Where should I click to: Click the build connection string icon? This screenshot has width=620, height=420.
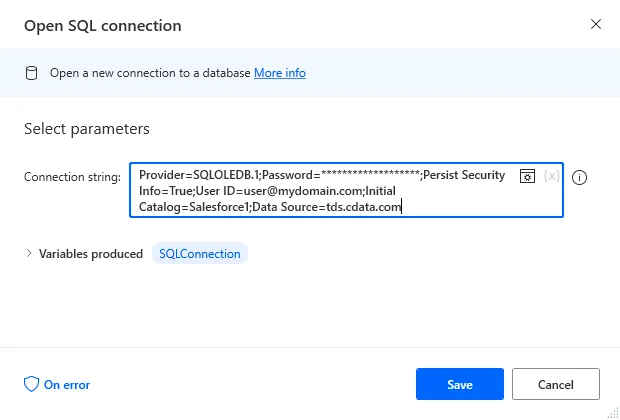(x=528, y=176)
